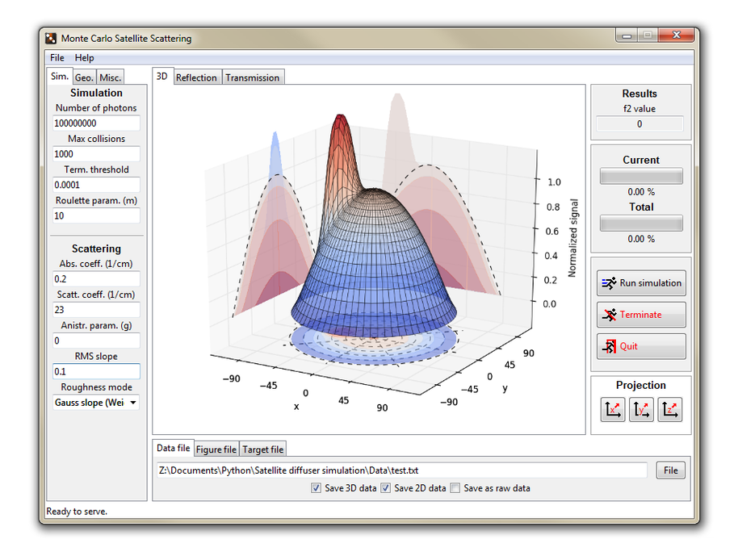Click the satellite icon in the title bar
738x560 pixels.
tap(51, 38)
